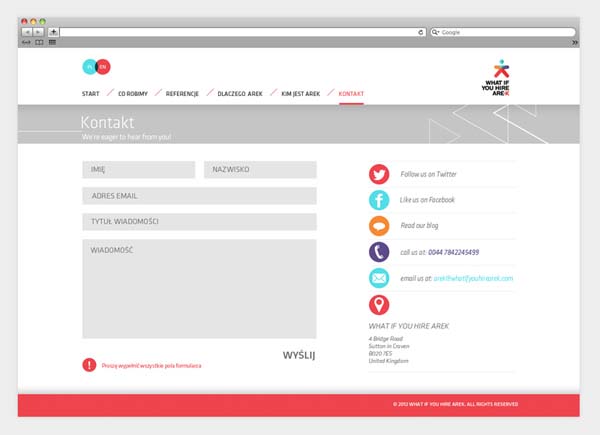
Task: Click the browser back arrow button
Action: pos(26,32)
